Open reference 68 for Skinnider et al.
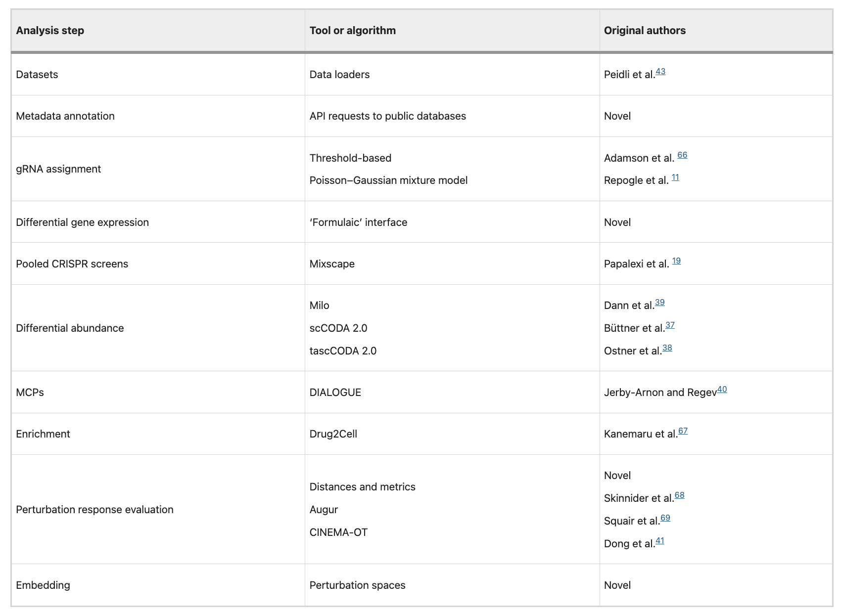The image size is (842, 616). coord(680,495)
